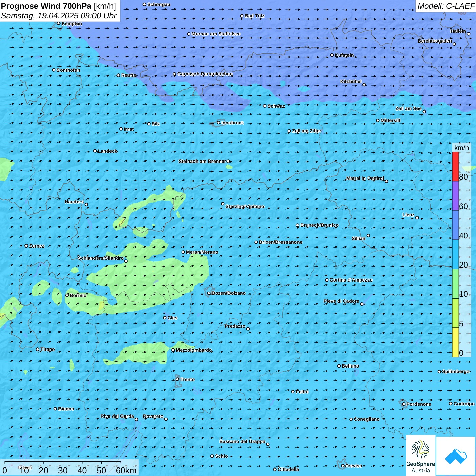Screen dimensions: 476x476
Task: Select the Lienz city marker circle
Action: [x=417, y=218]
